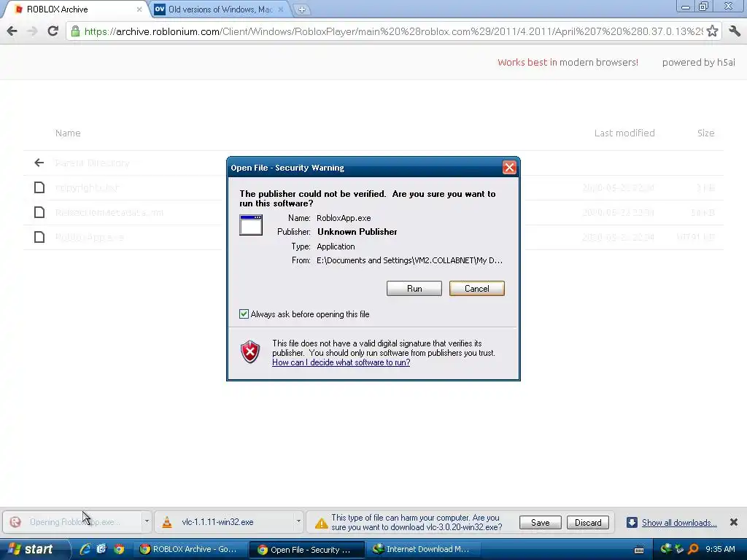Save the vlc-3.0.20-win32.exe download
This screenshot has height=560, width=747.
541,523
